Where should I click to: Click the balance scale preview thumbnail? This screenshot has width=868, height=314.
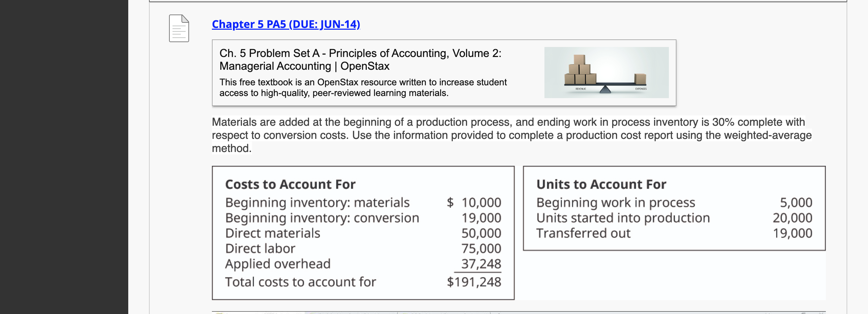pos(606,73)
